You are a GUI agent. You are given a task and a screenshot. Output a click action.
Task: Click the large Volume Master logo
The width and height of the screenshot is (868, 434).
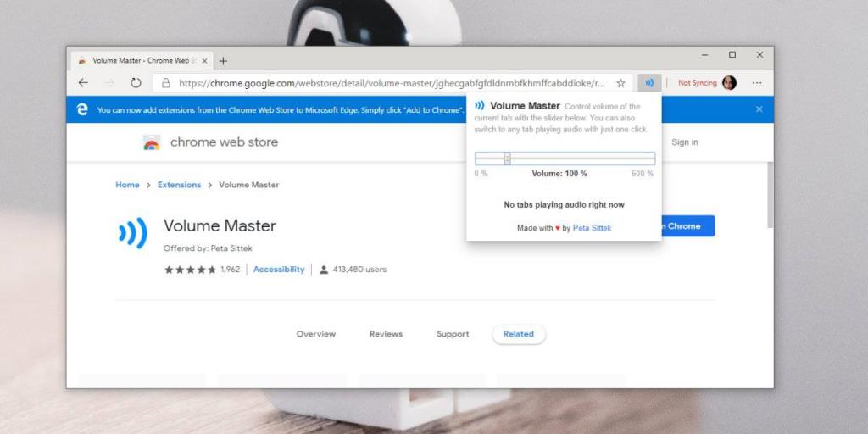click(133, 233)
